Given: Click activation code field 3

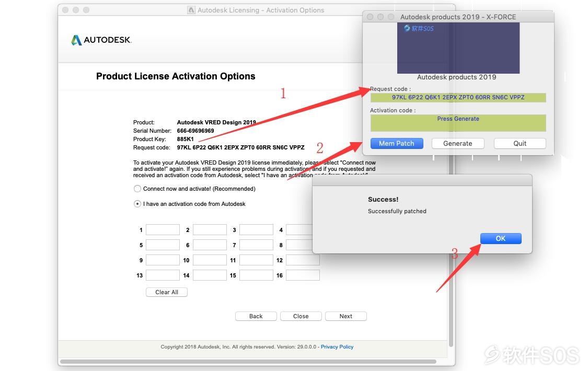Looking at the screenshot, I should pyautogui.click(x=256, y=230).
